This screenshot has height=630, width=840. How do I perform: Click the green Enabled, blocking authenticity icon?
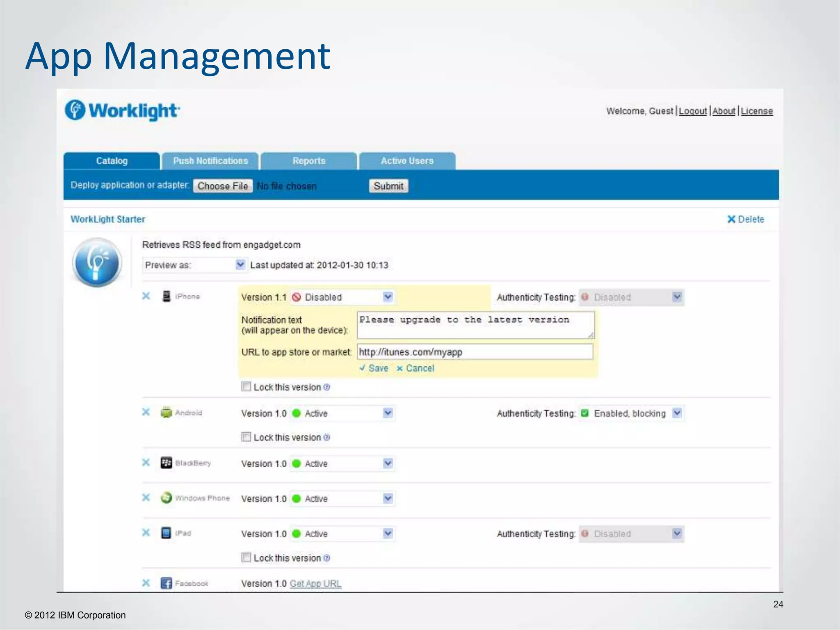click(585, 413)
